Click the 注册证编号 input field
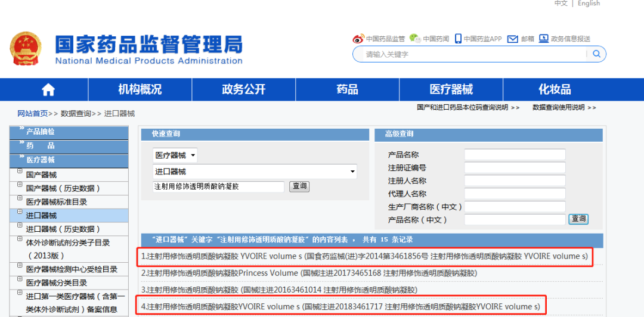 point(515,167)
